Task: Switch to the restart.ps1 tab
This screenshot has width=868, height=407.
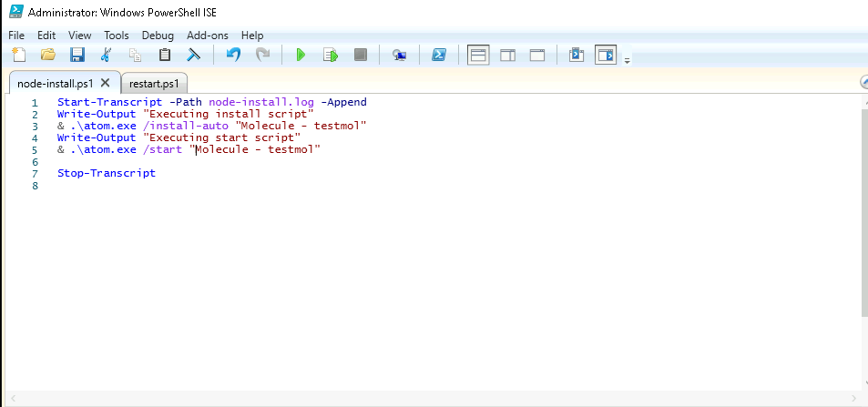Action: point(154,84)
